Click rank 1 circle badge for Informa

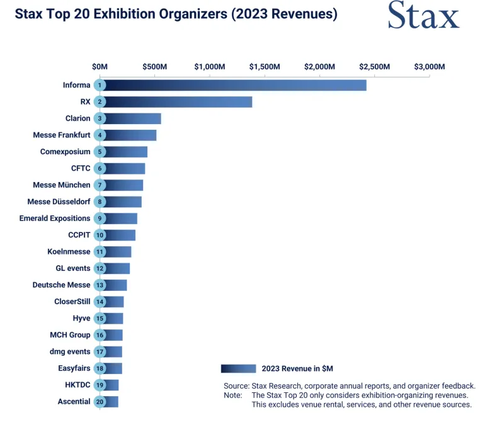(100, 85)
